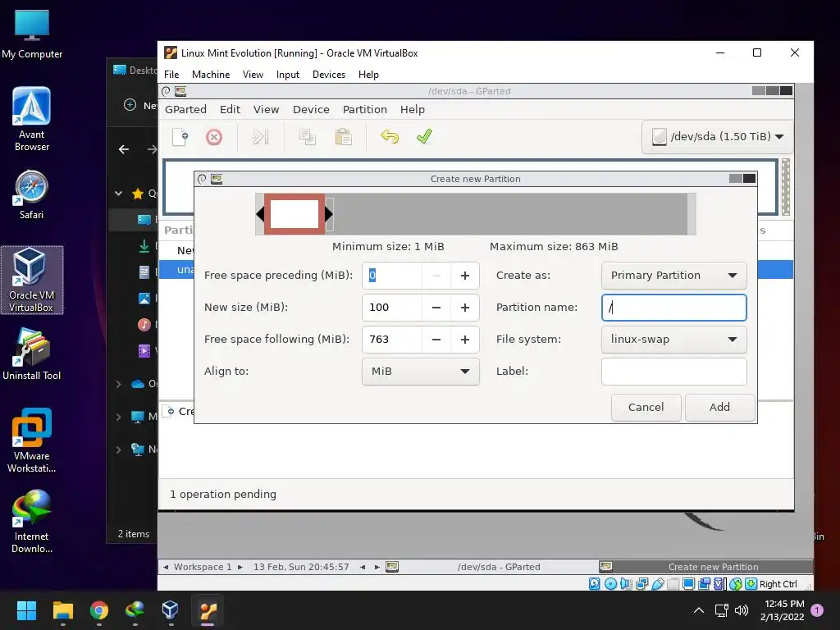This screenshot has height=630, width=840.
Task: Click the network icon in system tray
Action: [721, 610]
